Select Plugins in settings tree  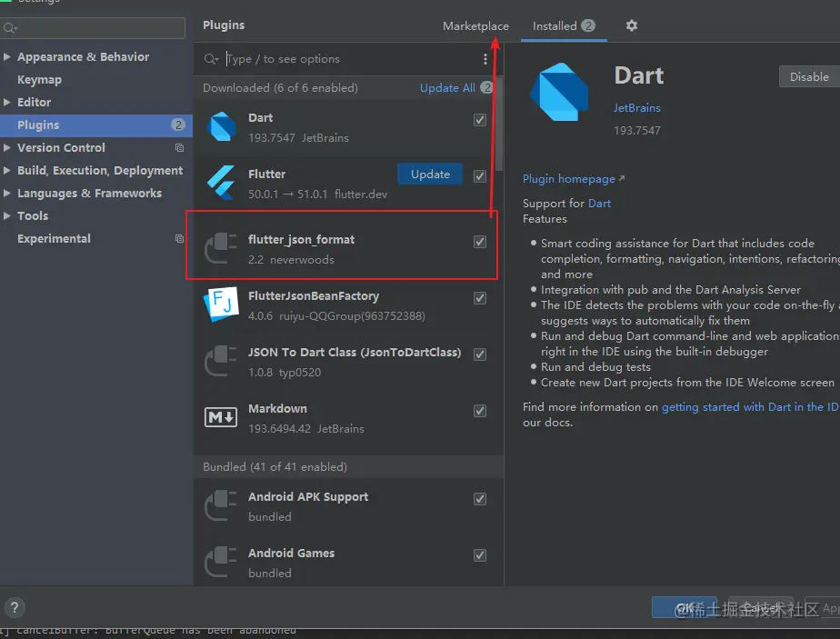[96, 125]
